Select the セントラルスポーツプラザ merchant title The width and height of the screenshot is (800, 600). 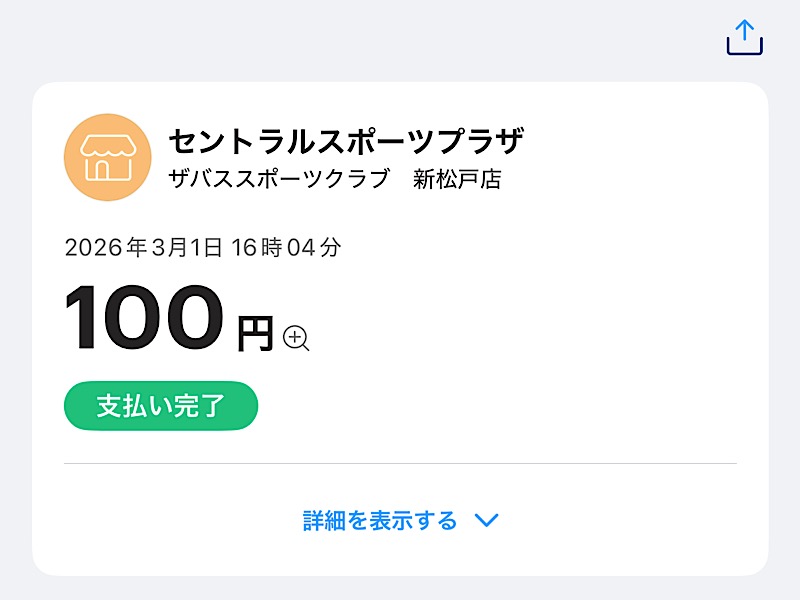(x=346, y=141)
